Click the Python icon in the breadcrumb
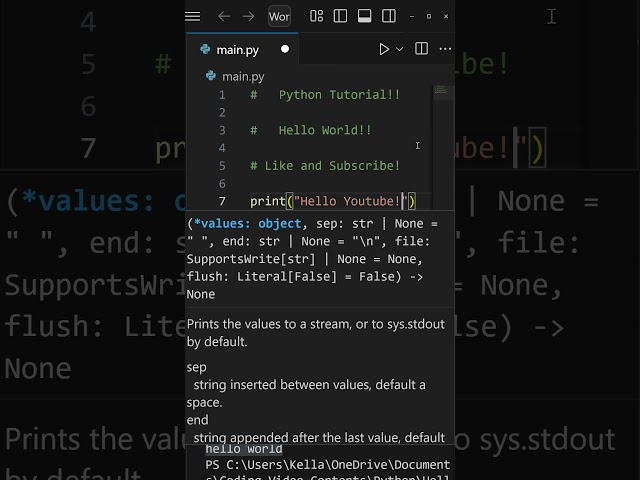Image resolution: width=640 pixels, height=480 pixels. (x=211, y=76)
